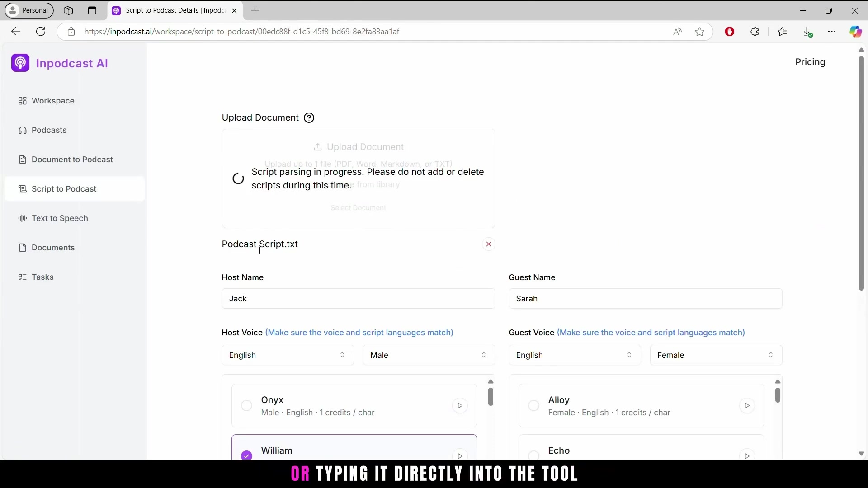Open guest voice English language dropdown
Screen dimensions: 868x488
[575, 355]
